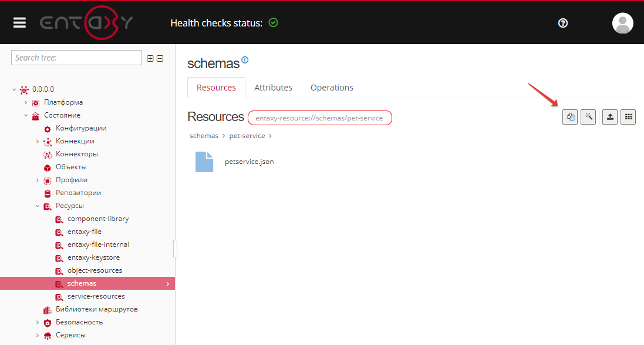This screenshot has height=345, width=644.
Task: Click the info icon next to schemas title
Action: [245, 60]
